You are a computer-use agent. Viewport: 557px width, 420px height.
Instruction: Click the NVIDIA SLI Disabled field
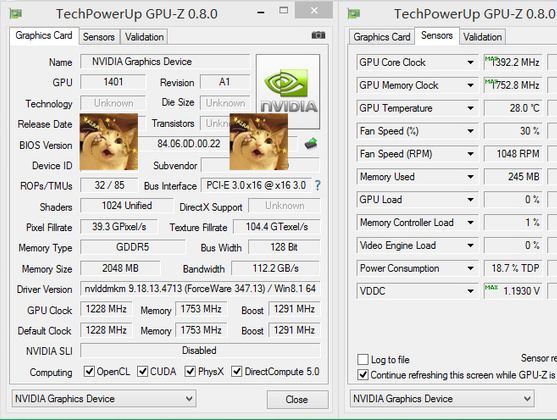(200, 351)
